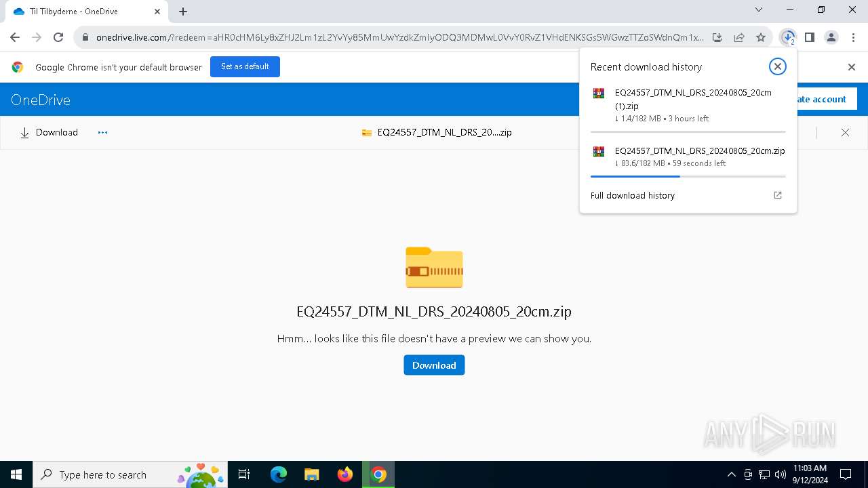Viewport: 868px width, 488px height.
Task: Click the EQ24557 20cm (1).zip download entry
Action: click(x=688, y=104)
